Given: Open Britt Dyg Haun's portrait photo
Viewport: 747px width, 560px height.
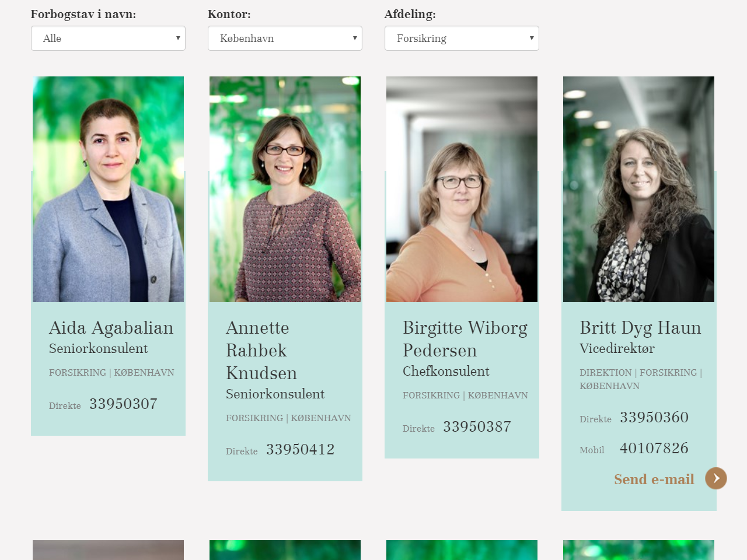Looking at the screenshot, I should tap(638, 189).
